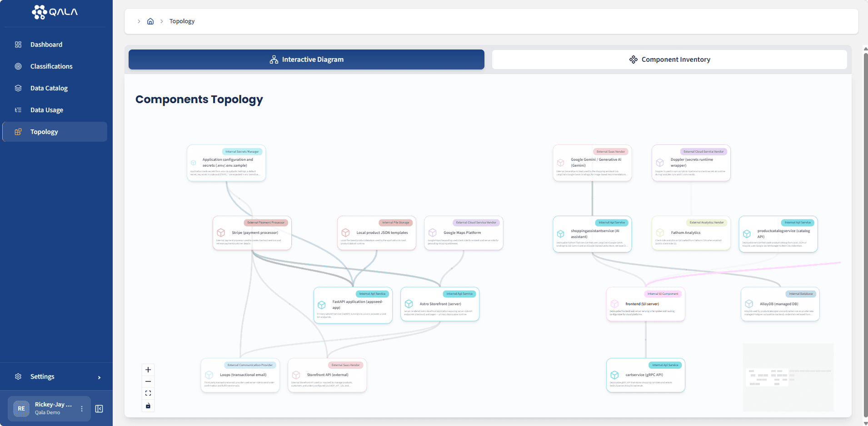The width and height of the screenshot is (868, 426).
Task: Switch to Interactive Diagram tab
Action: (x=306, y=59)
